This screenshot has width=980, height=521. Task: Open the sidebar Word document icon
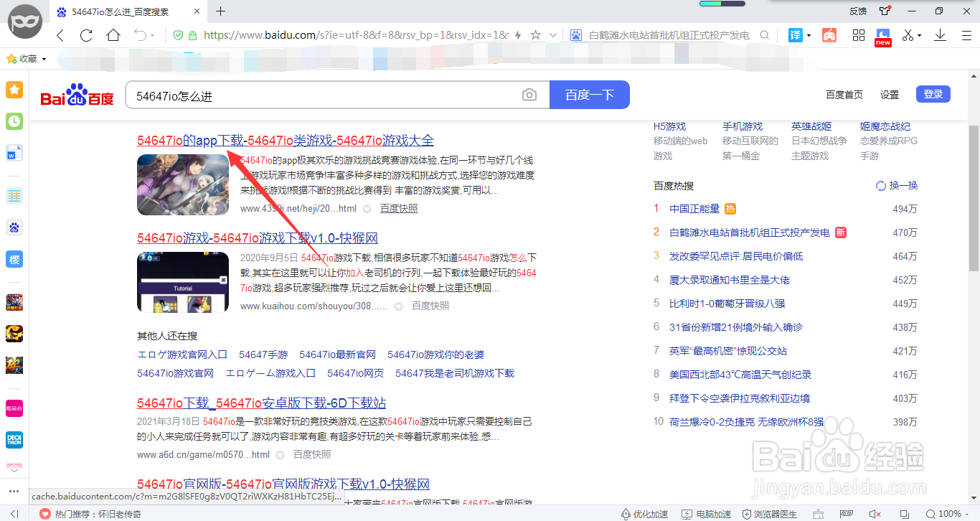coord(14,153)
